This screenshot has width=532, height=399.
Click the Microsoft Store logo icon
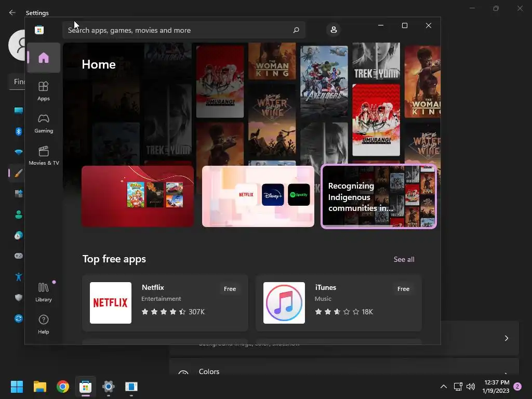[x=39, y=30]
